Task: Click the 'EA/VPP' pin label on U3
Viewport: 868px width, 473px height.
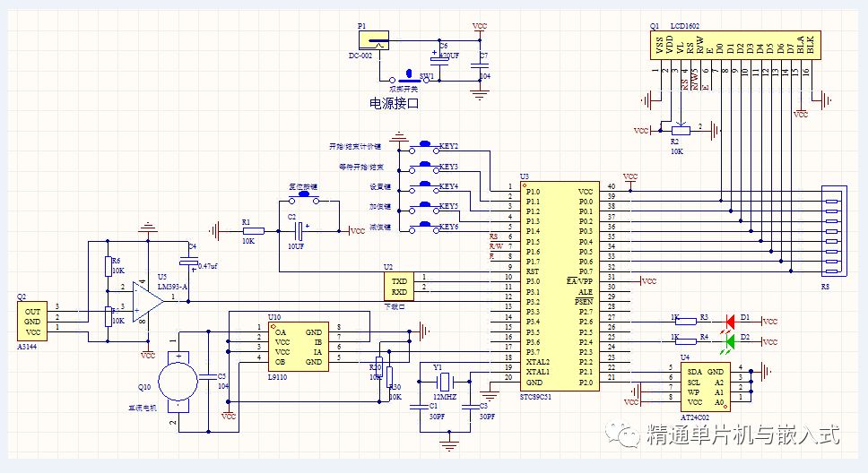Action: click(x=579, y=281)
